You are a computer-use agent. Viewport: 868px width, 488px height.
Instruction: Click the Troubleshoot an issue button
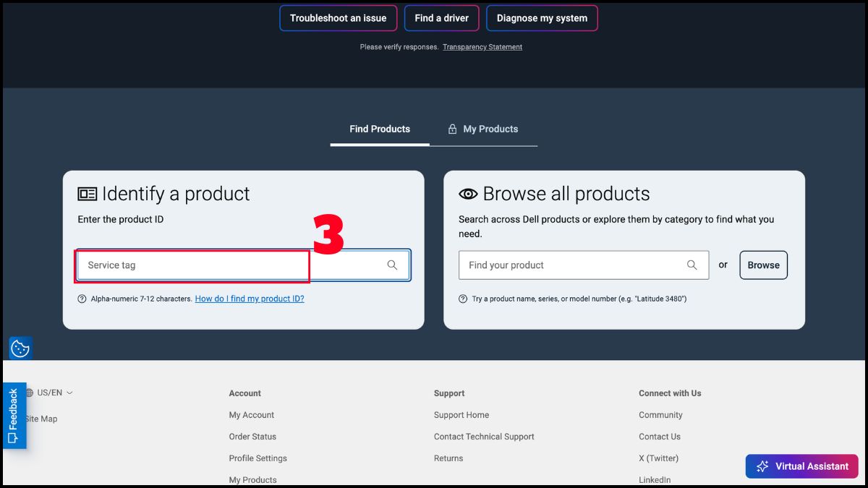[x=339, y=18]
